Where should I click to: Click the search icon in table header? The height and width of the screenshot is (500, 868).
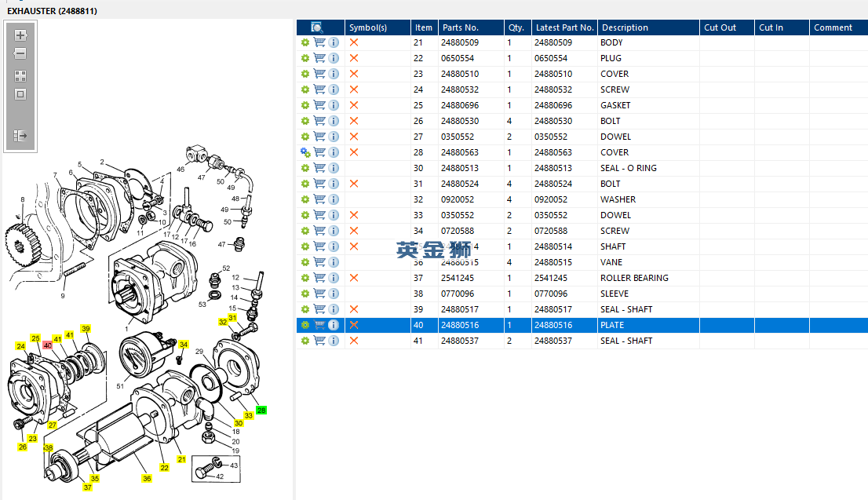pyautogui.click(x=316, y=27)
